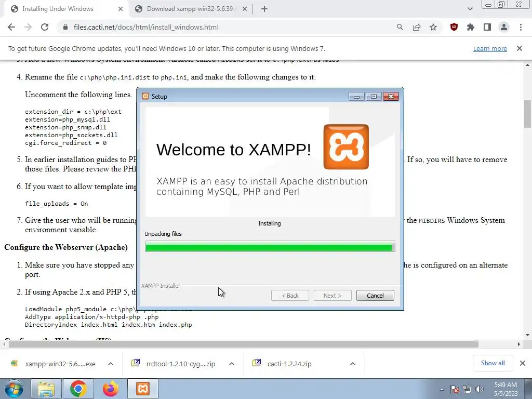Click the Next button in XAMPP Setup

(332, 296)
